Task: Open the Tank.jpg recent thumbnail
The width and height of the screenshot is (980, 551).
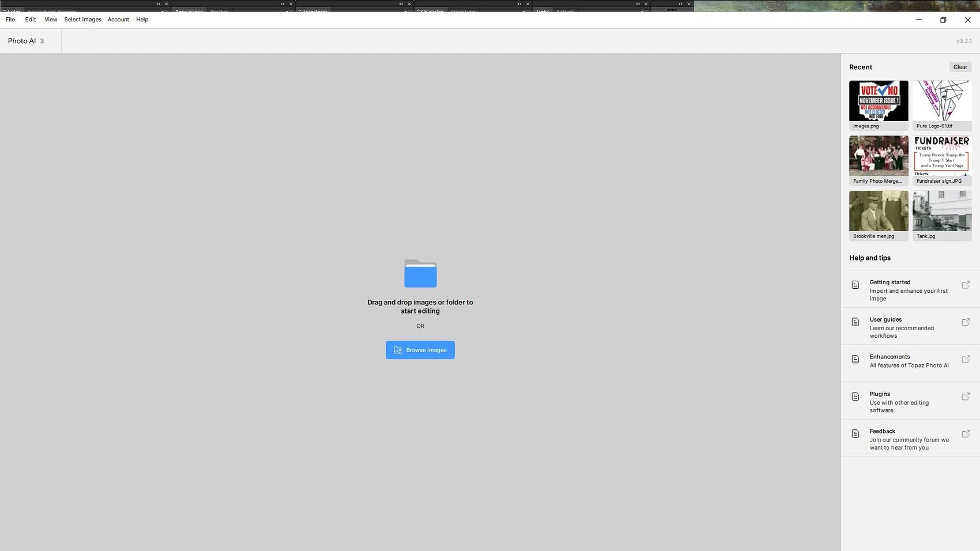Action: pos(942,211)
